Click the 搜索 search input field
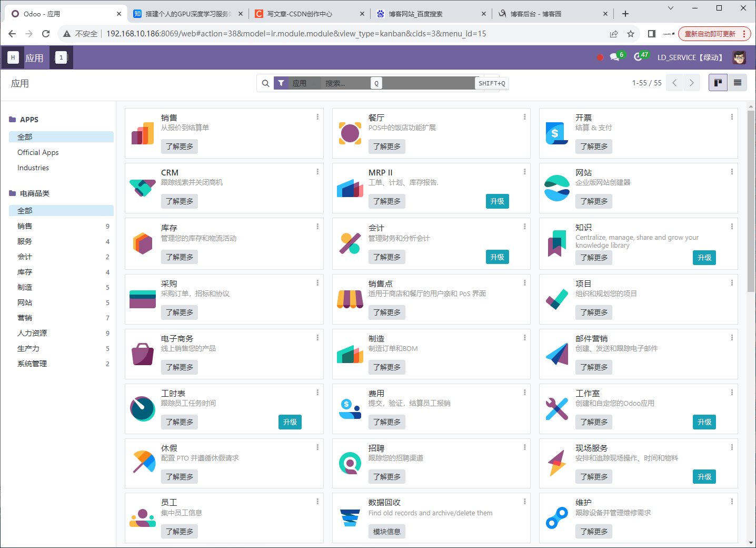The image size is (756, 548). (400, 83)
